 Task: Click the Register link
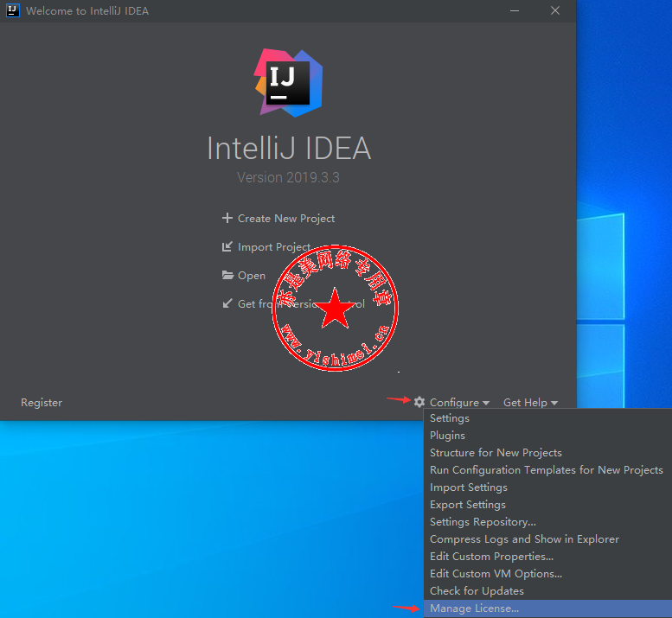(x=42, y=403)
